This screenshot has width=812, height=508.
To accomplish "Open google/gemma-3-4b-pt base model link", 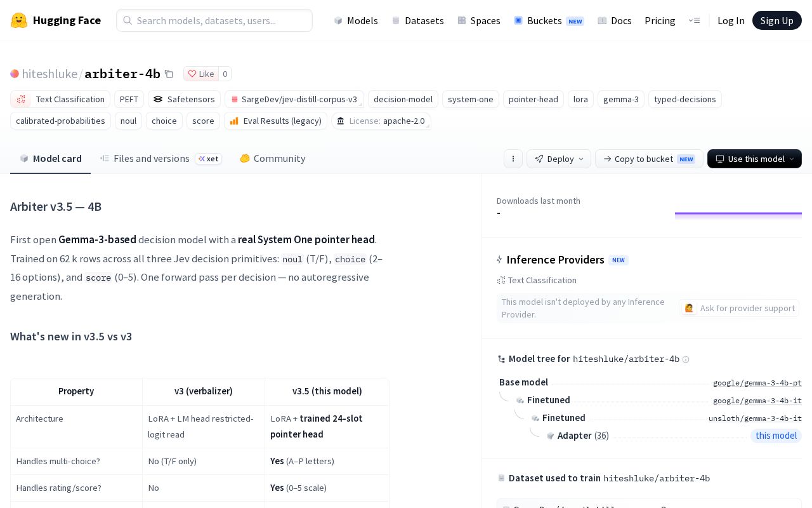I will 757,383.
